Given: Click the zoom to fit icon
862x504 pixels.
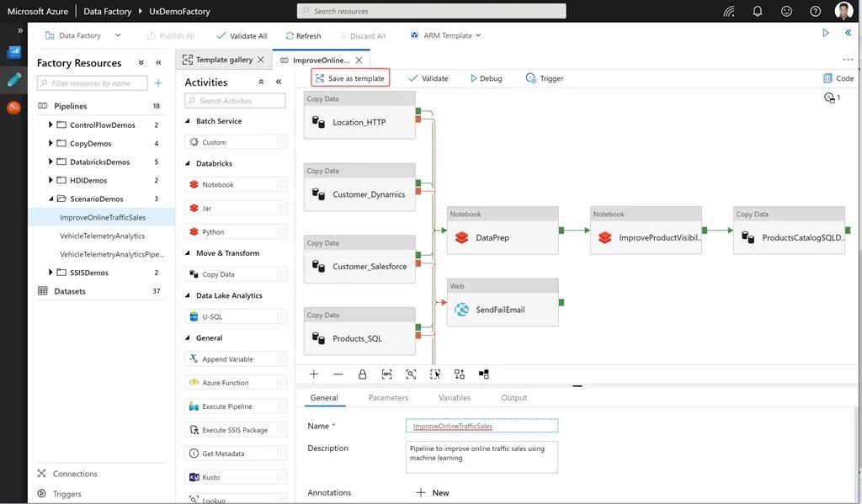Looking at the screenshot, I should [x=411, y=374].
